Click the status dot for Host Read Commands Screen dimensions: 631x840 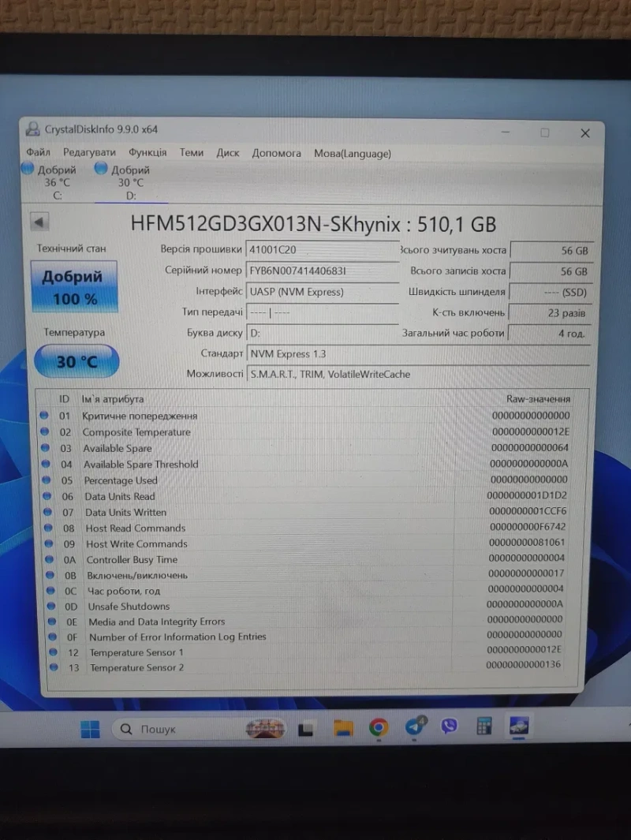47,528
